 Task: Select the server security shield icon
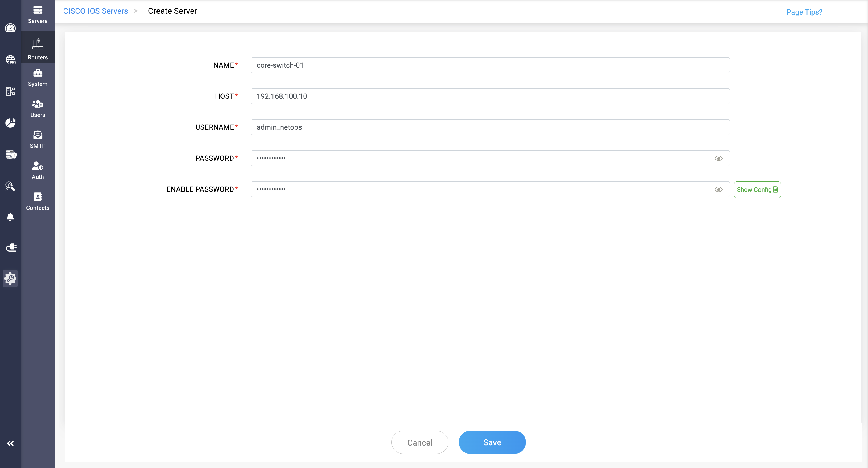10,154
